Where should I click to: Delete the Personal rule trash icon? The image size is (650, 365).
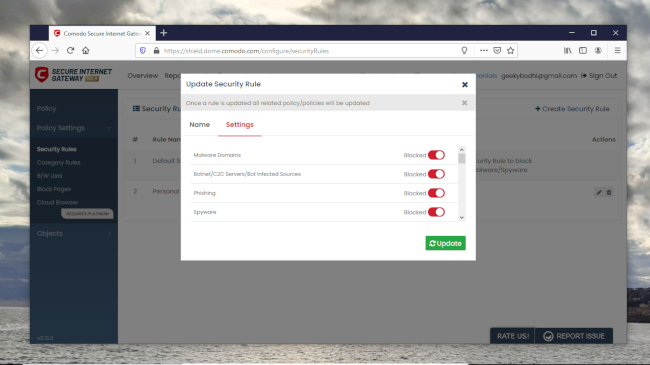coord(609,192)
